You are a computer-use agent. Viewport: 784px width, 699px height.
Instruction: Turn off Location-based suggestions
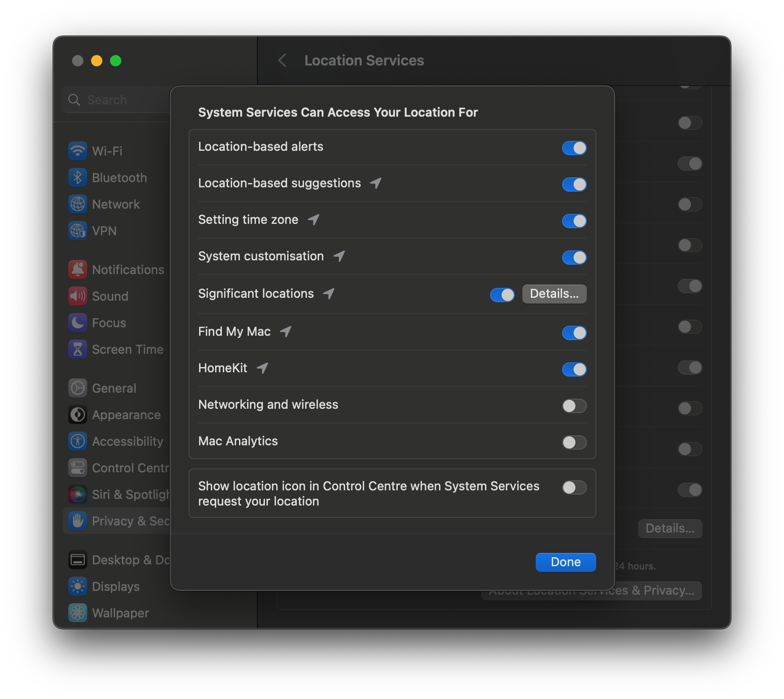574,184
